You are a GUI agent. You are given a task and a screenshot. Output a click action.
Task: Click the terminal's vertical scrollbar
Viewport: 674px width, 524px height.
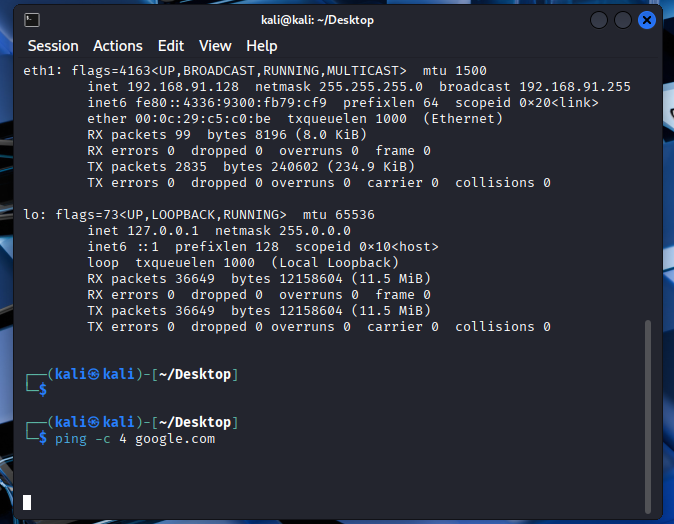(x=648, y=416)
